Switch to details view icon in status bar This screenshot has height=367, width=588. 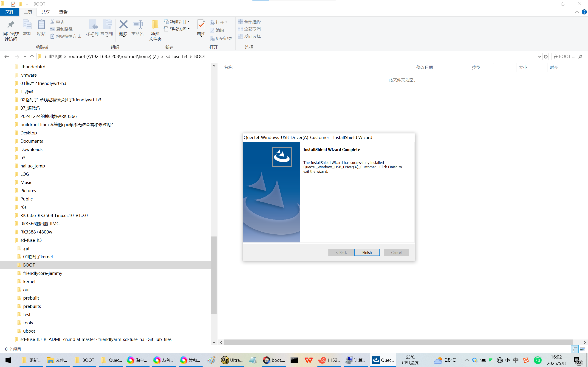575,349
